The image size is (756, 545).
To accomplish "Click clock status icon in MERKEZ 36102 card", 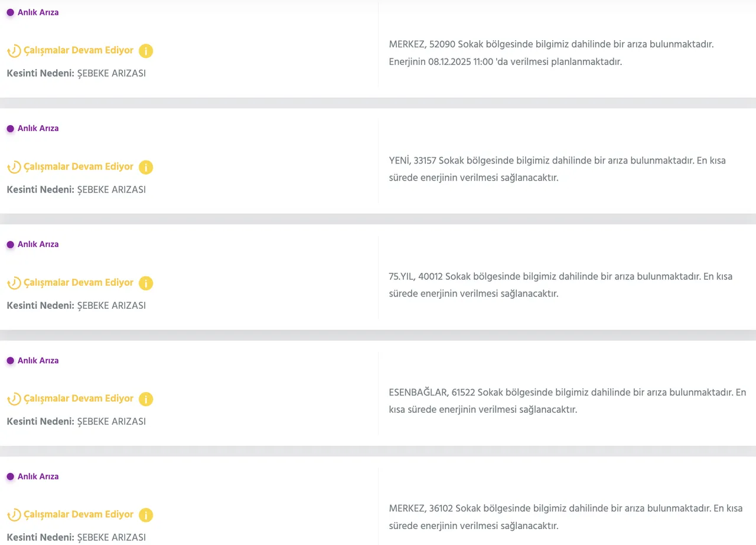I will click(x=14, y=515).
